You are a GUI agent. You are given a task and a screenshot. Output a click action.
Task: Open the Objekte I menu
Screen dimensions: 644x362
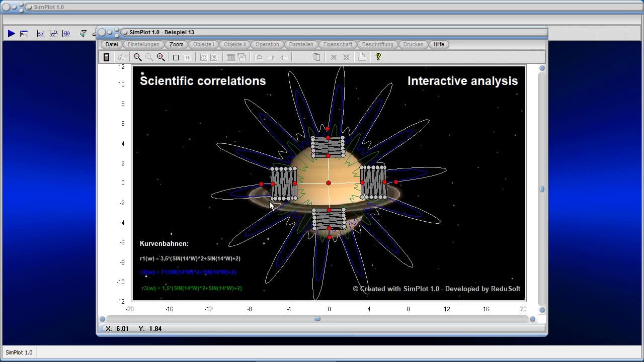click(x=204, y=44)
